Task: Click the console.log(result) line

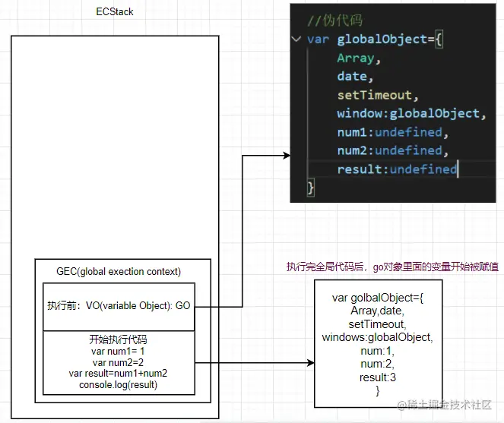Action: coord(119,385)
